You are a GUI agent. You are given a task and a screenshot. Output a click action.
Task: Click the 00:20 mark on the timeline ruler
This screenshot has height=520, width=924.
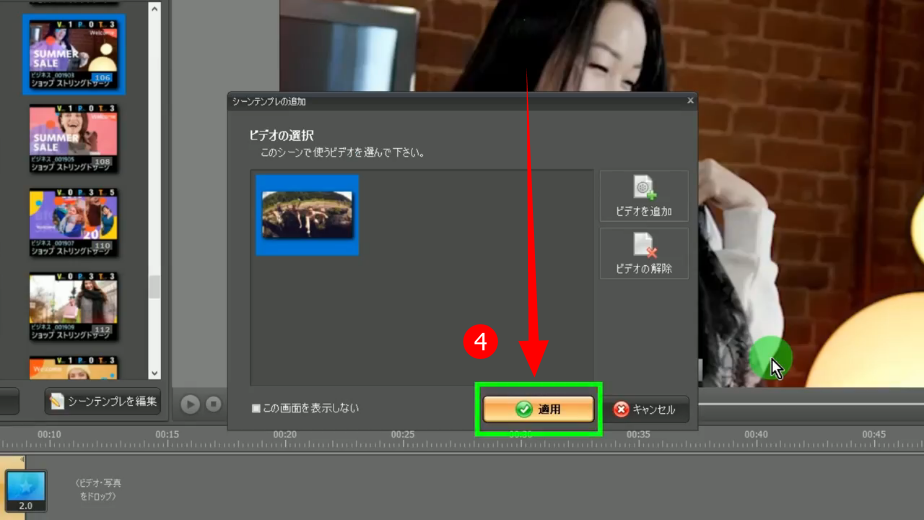click(285, 435)
